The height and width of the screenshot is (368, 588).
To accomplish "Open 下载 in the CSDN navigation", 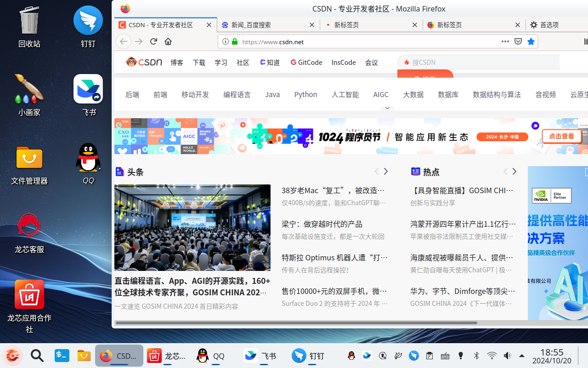I will tap(199, 63).
